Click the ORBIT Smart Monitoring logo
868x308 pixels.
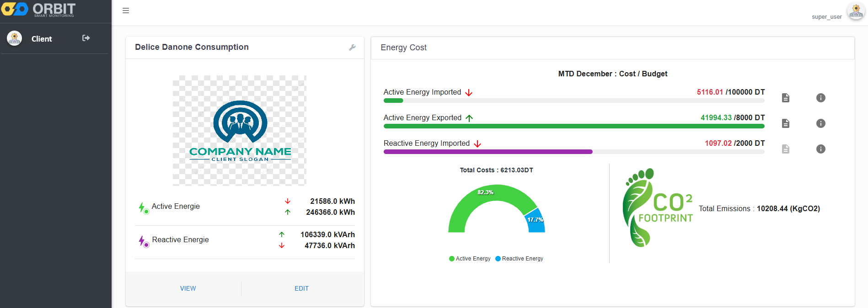(x=38, y=10)
